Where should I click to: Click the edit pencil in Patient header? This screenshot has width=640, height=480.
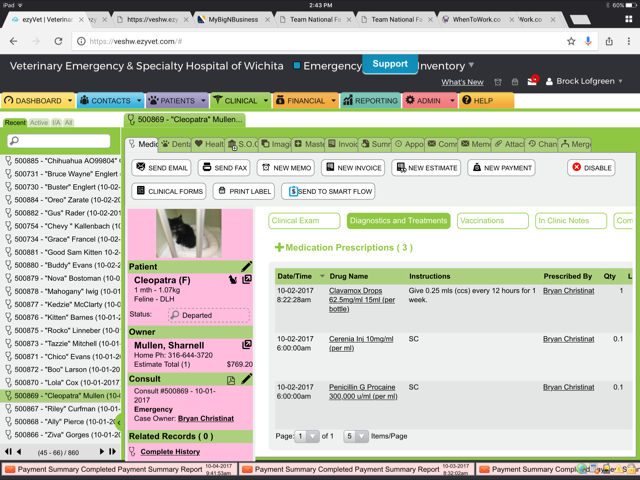point(247,267)
